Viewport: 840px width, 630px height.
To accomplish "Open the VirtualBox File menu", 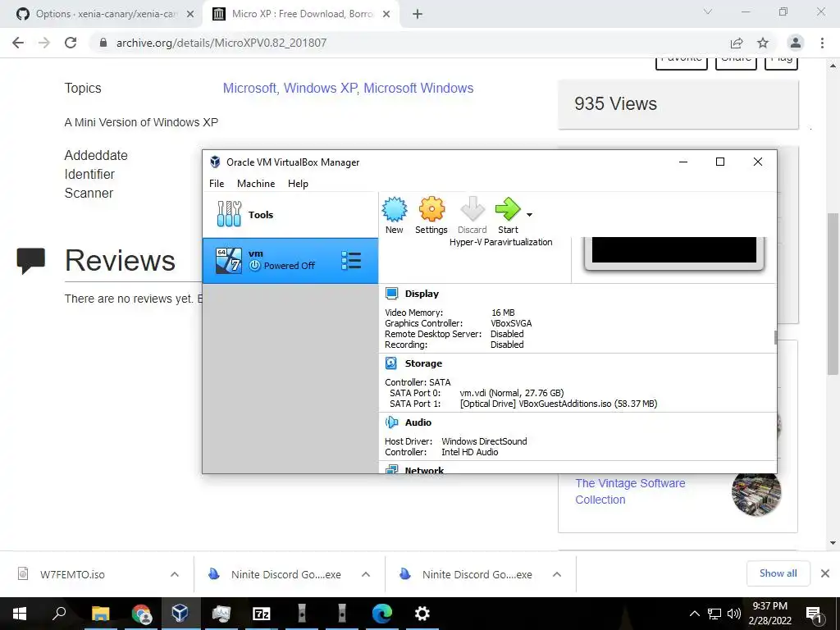I will coord(217,183).
